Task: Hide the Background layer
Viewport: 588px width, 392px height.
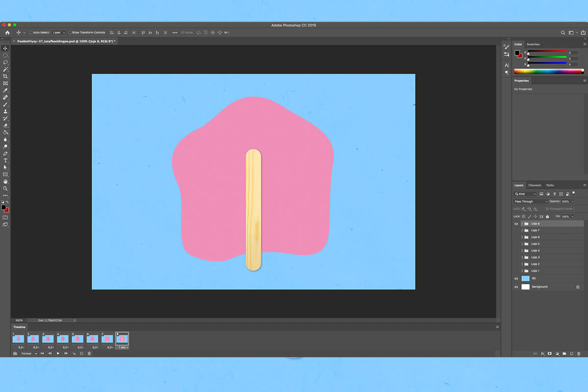Action: pos(516,287)
